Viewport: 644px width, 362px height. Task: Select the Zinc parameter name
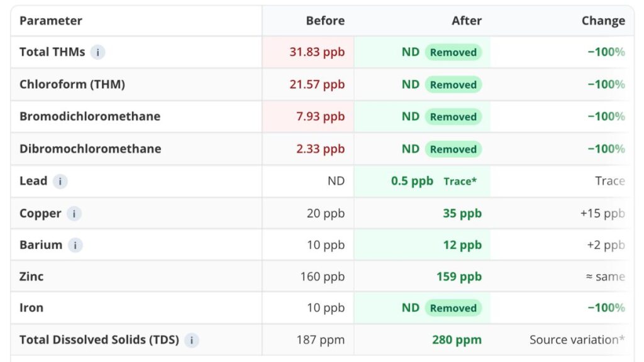pos(31,277)
